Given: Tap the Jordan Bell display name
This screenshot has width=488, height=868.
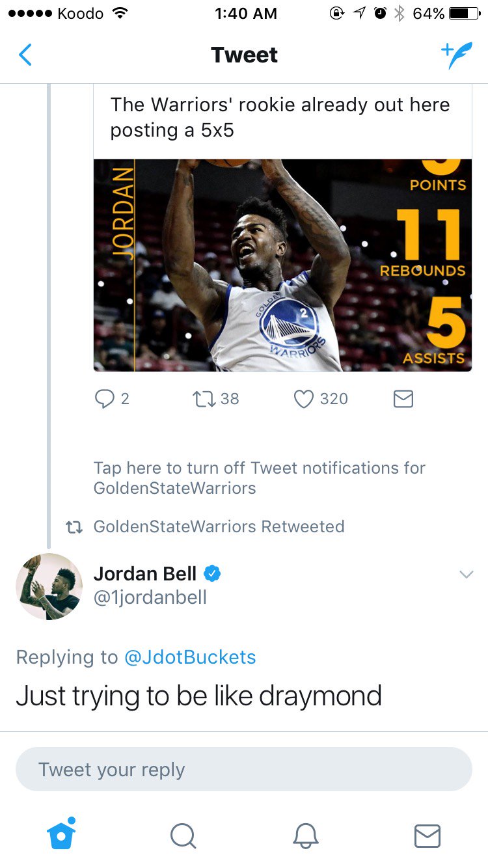Looking at the screenshot, I should click(x=145, y=573).
